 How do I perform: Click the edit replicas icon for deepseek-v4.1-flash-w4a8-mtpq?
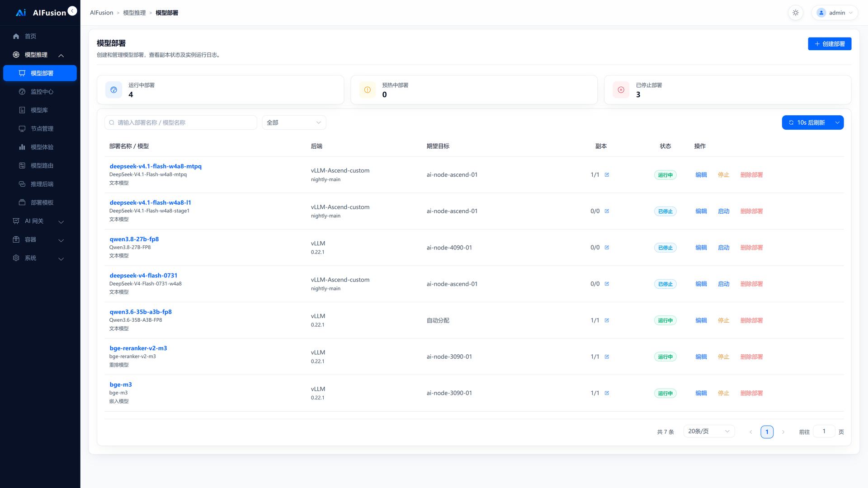tap(607, 175)
